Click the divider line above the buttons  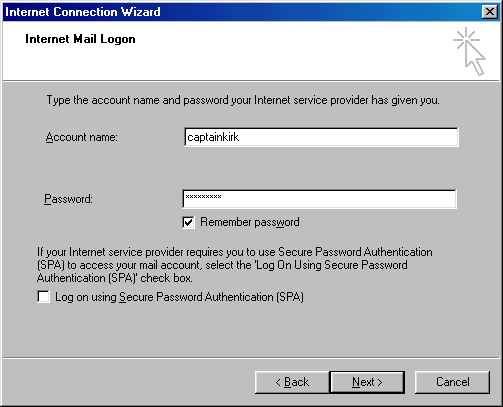[x=251, y=358]
